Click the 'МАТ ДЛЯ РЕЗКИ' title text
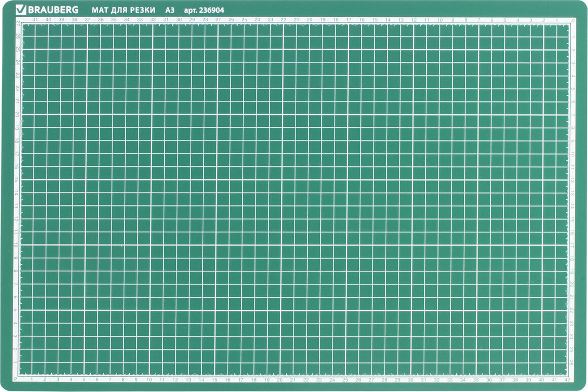 point(124,10)
